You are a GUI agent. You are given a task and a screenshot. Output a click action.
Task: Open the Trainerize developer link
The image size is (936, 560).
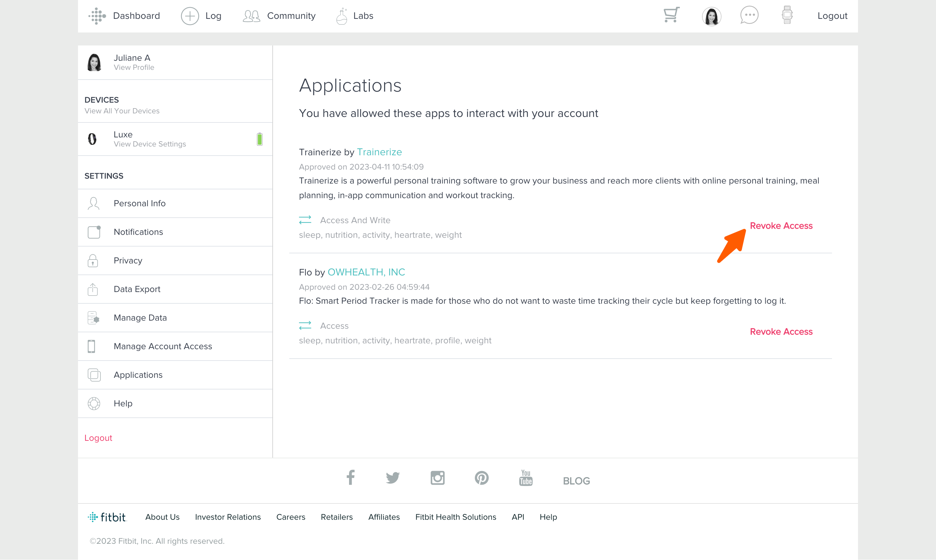379,152
